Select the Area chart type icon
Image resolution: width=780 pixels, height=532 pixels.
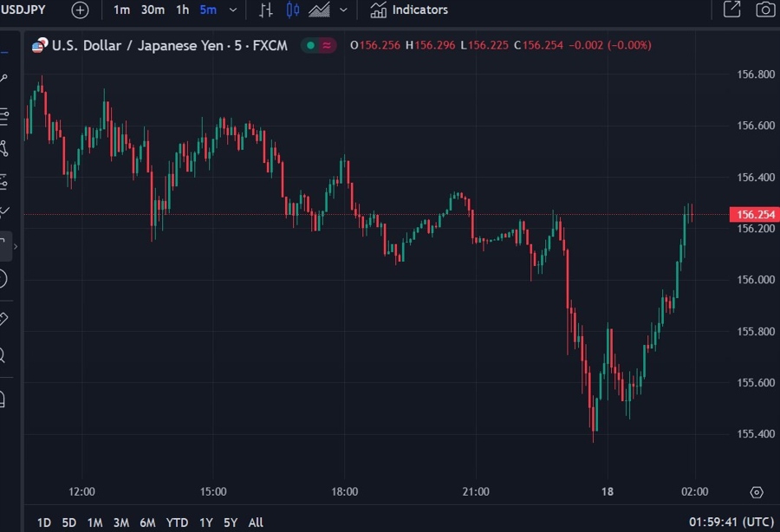click(x=319, y=10)
